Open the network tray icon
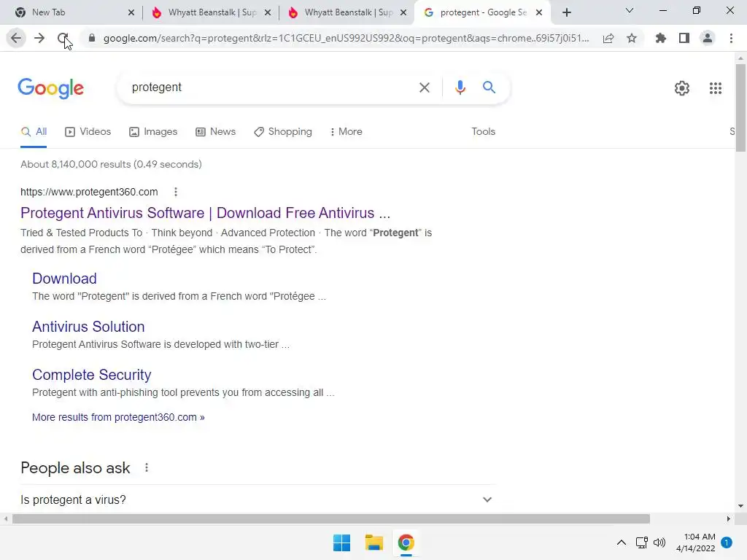 tap(642, 542)
